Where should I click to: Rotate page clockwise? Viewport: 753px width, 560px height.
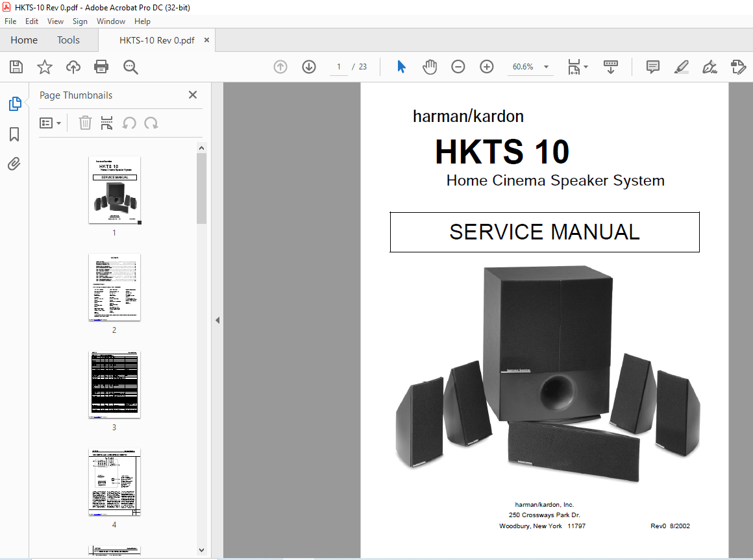tap(151, 123)
